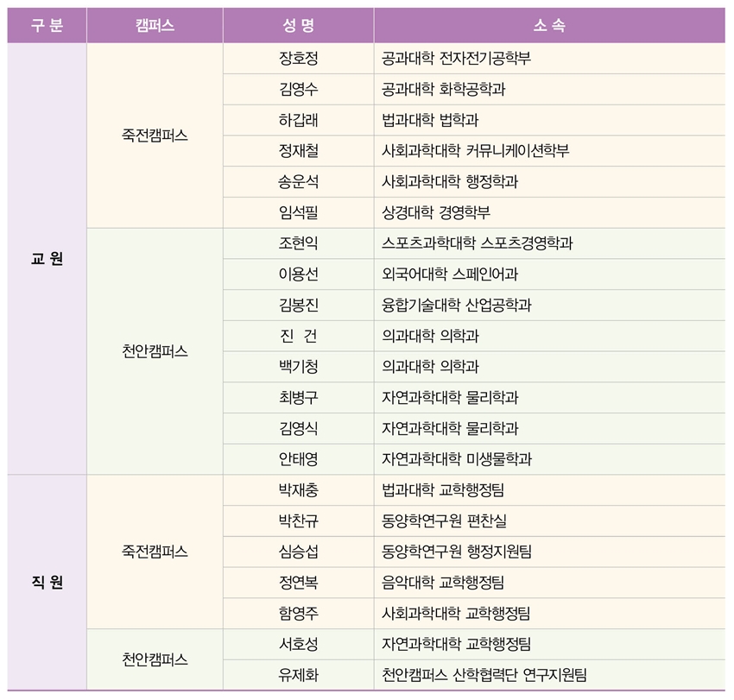Click 천안캠퍼스 산학협력단 연구지원팀 cell
Image resolution: width=734 pixels, height=700 pixels.
[x=549, y=675]
